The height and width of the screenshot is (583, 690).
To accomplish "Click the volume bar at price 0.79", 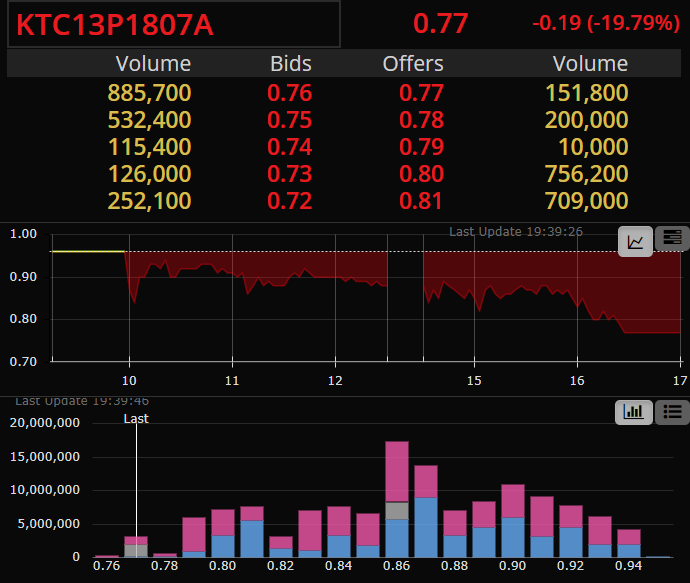I will click(194, 537).
